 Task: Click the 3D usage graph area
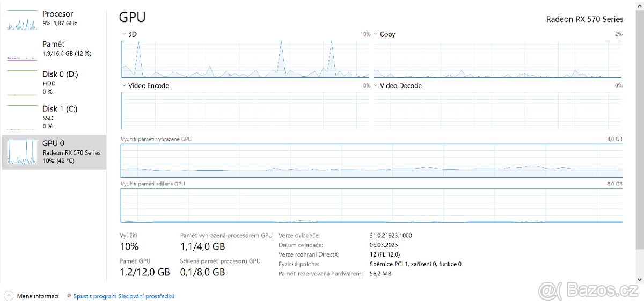coord(245,59)
